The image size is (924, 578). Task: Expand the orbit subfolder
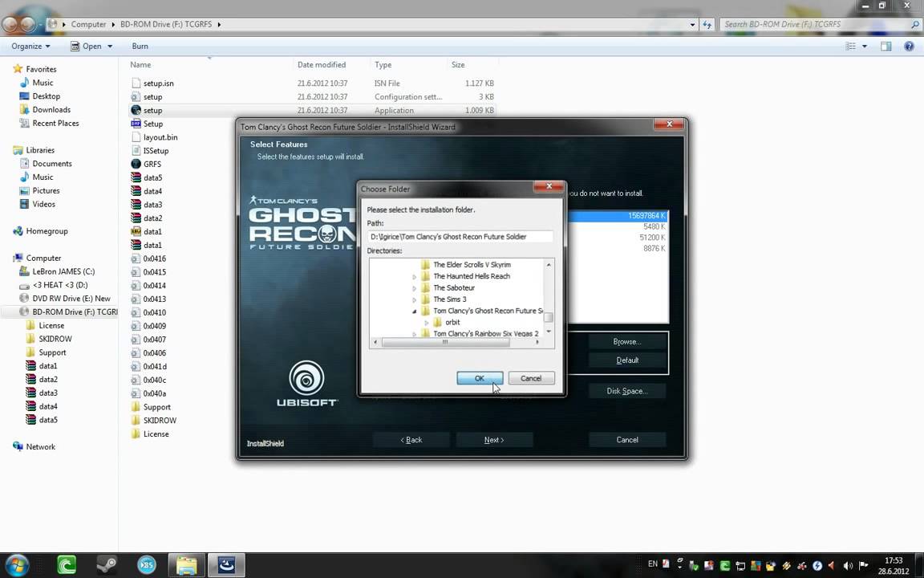[426, 323]
